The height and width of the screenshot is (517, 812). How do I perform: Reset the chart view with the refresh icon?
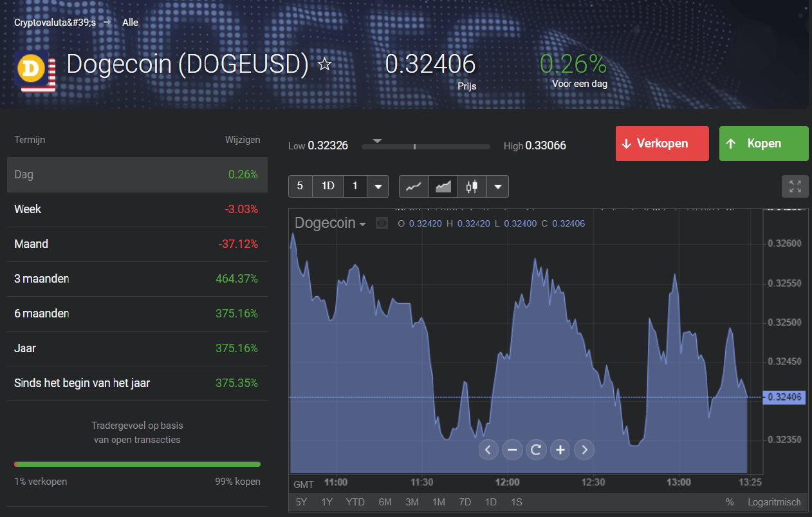[x=536, y=449]
